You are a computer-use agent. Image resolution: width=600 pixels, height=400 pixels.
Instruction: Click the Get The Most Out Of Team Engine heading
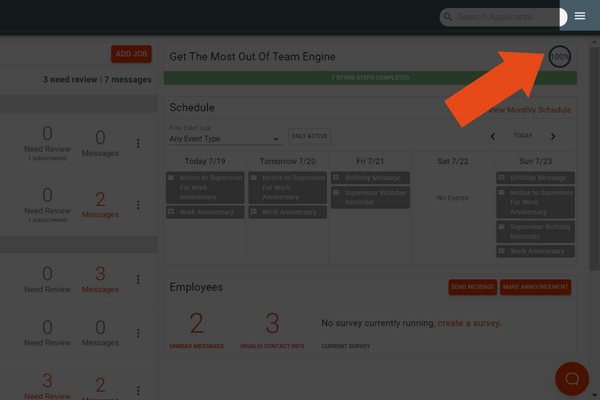[253, 57]
